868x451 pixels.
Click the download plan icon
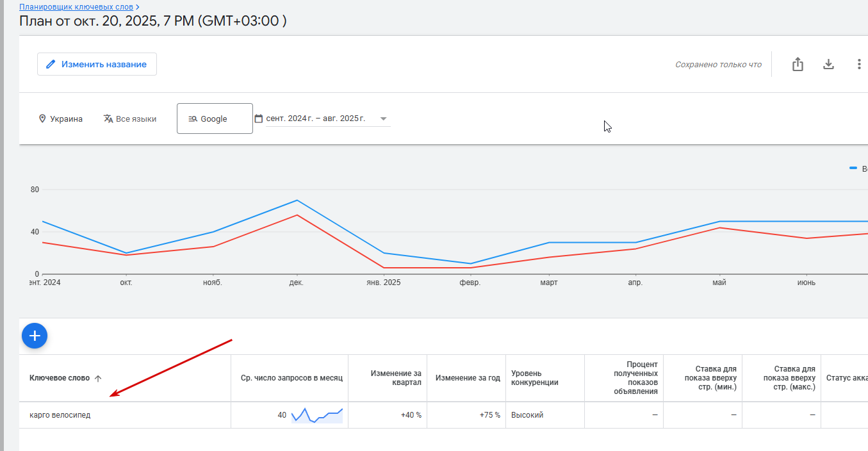tap(828, 65)
